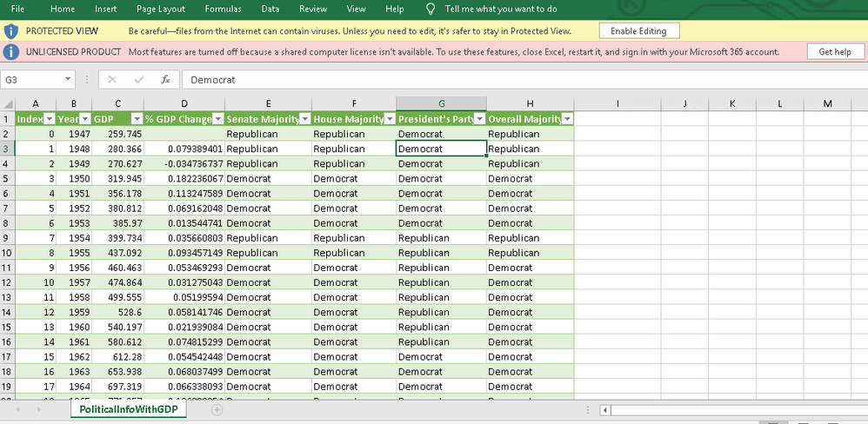Viewport: 868px width, 424px height.
Task: Click the 0.182236067 cell
Action: (184, 179)
